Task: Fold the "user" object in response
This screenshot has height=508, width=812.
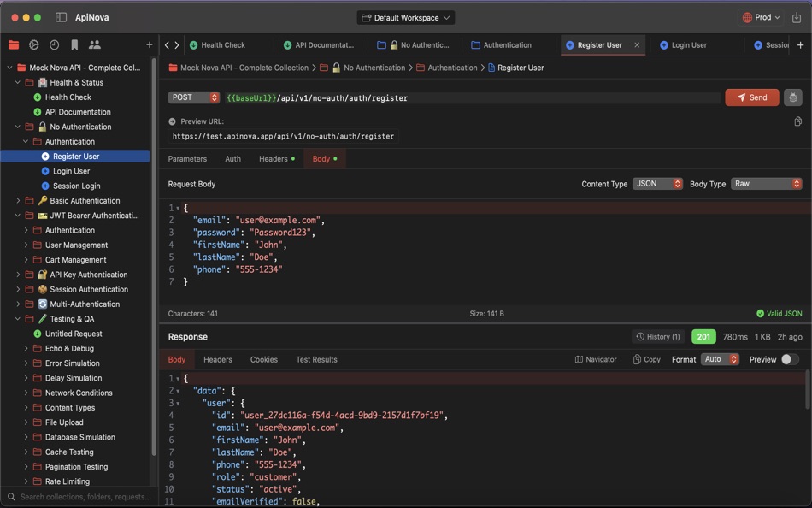Action: pos(178,404)
